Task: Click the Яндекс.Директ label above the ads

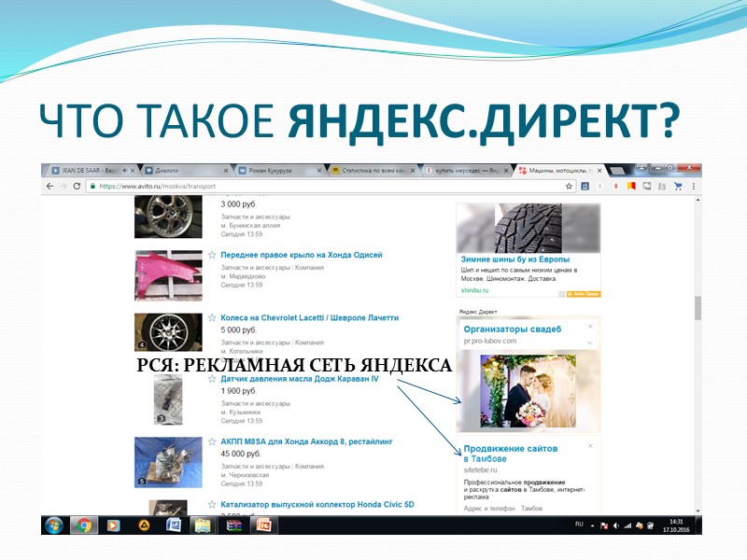Action: [x=478, y=312]
